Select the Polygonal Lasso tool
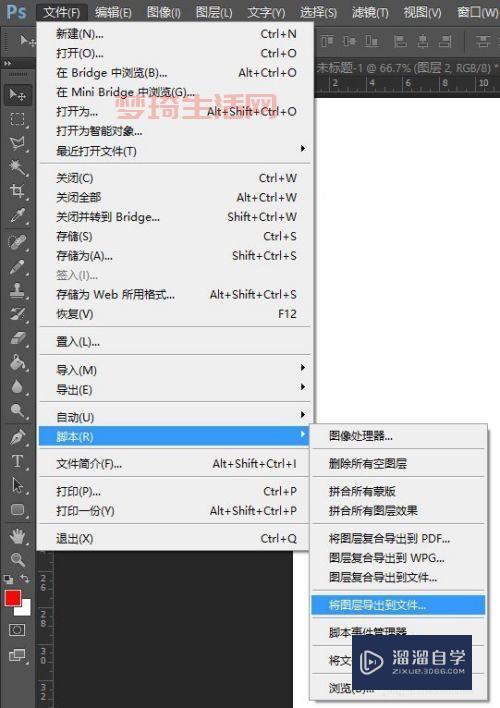Image resolution: width=500 pixels, height=708 pixels. 18,144
